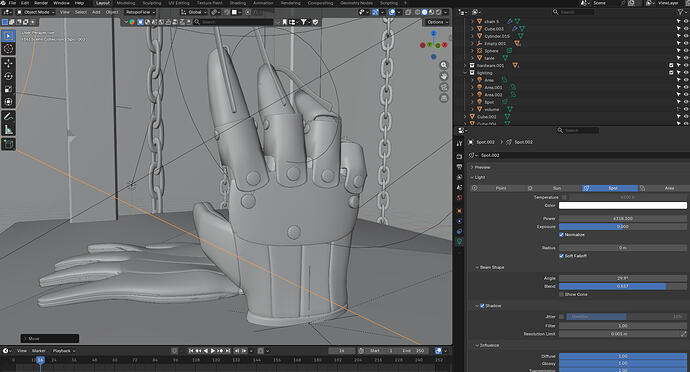
Task: Open the Window menu
Action: pos(62,3)
